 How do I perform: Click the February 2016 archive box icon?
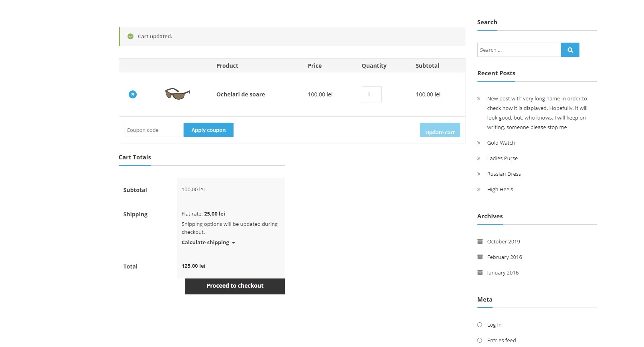click(x=480, y=257)
